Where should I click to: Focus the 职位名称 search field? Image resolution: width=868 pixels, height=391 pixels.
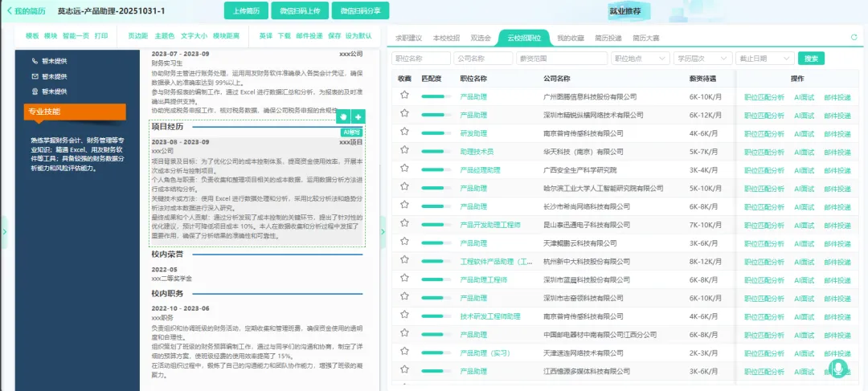[421, 58]
